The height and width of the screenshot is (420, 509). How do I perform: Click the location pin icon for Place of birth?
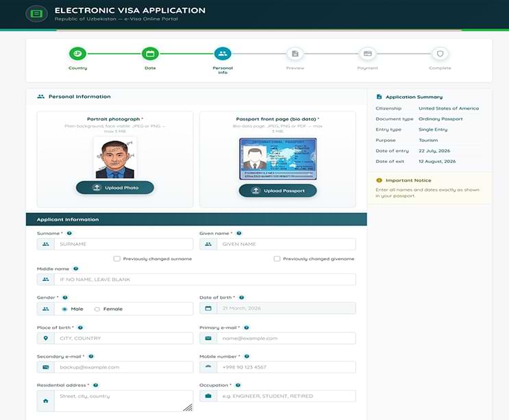pyautogui.click(x=46, y=338)
